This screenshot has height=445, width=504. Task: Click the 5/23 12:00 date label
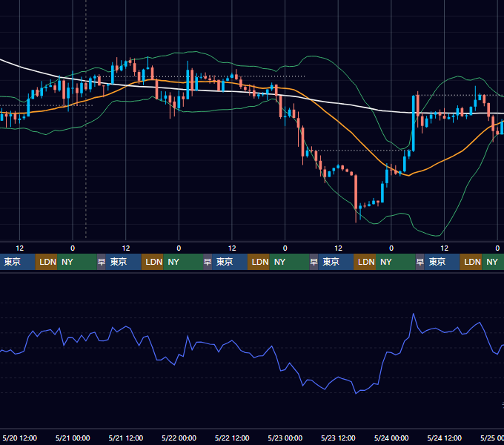(x=338, y=438)
